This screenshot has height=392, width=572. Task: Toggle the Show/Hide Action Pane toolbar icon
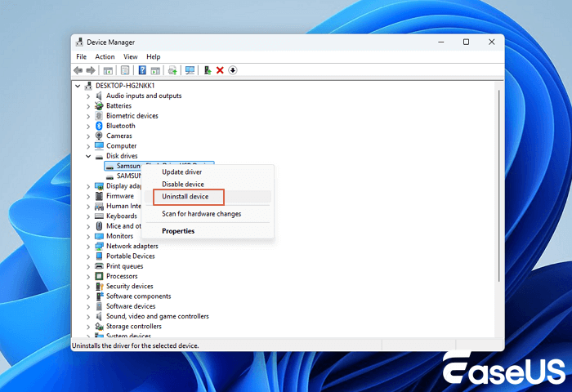tap(155, 70)
